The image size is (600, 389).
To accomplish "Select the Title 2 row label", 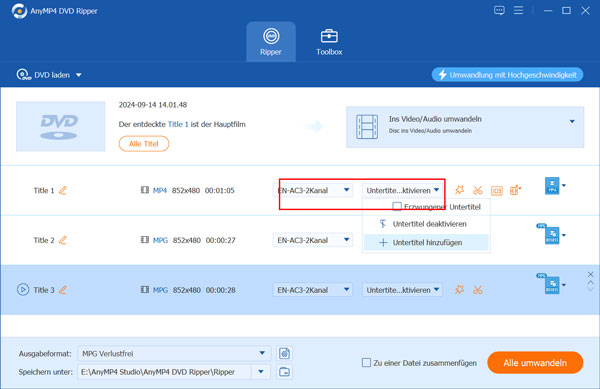I will (44, 240).
